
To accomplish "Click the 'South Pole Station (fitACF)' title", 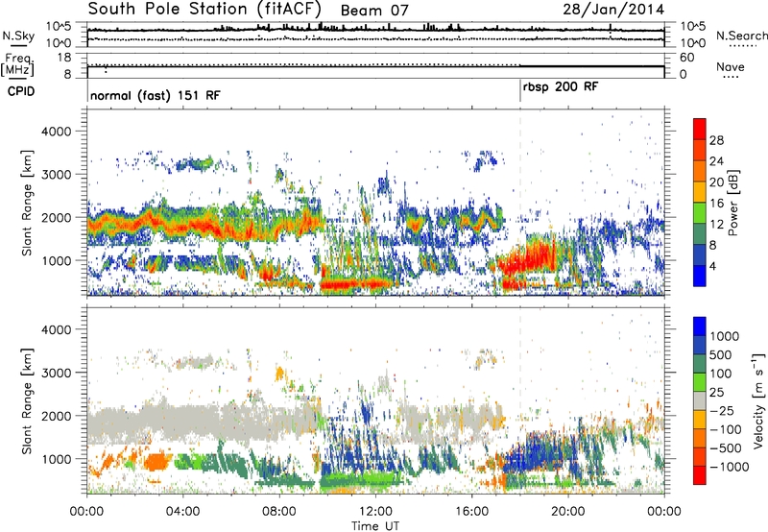I will 204,9.
